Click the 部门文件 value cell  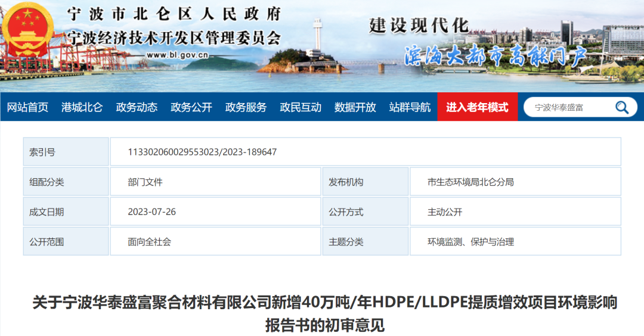click(x=215, y=182)
